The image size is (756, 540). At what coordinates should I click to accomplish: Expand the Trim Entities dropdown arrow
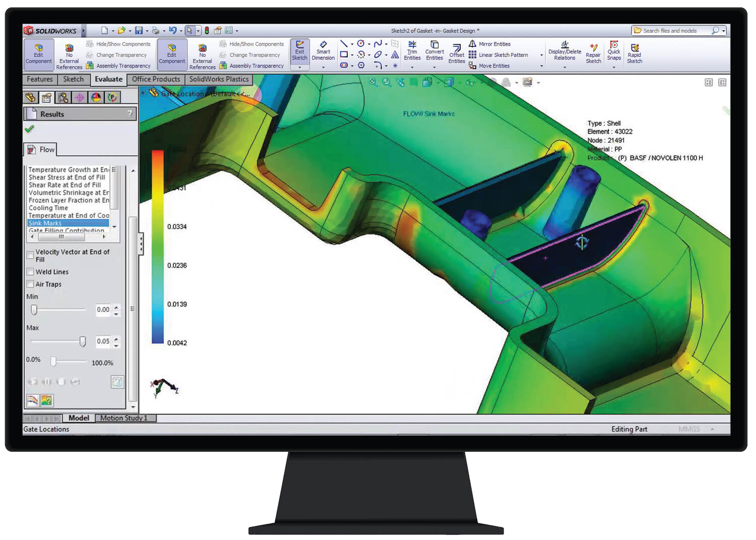pos(412,67)
